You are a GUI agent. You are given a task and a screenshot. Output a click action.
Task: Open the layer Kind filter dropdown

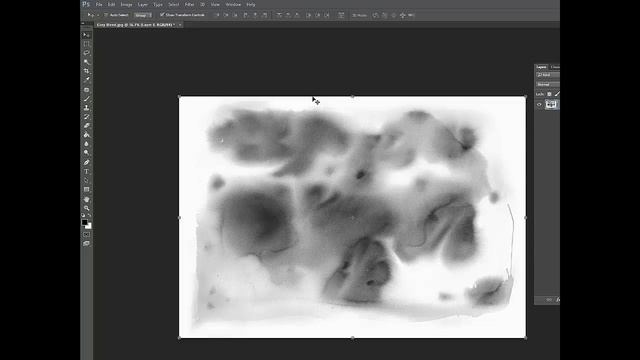pos(548,75)
